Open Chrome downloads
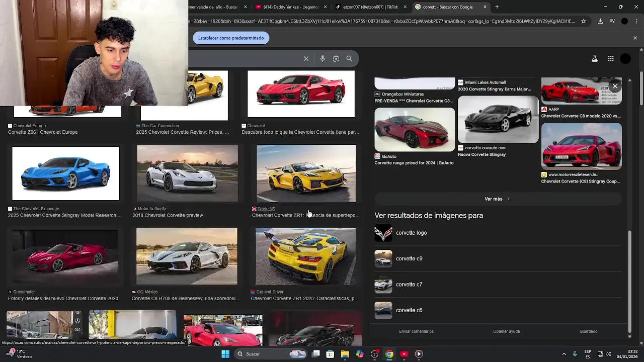This screenshot has height=362, width=644. (600, 21)
